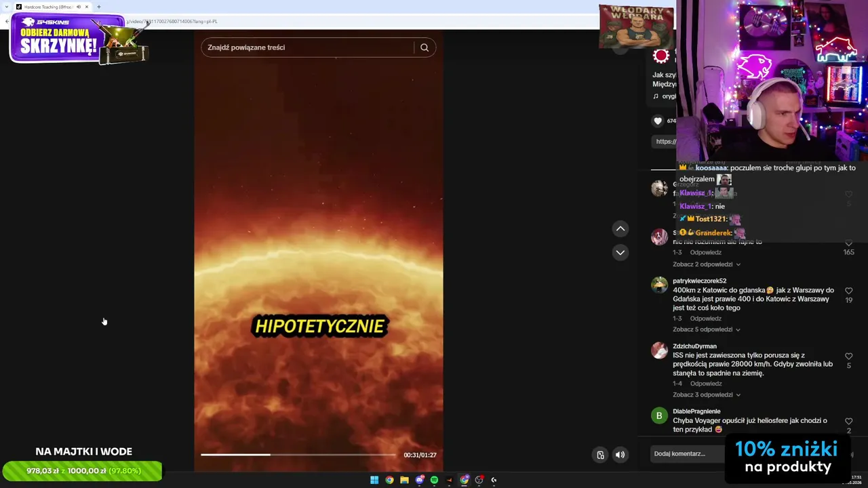Like DiablePragnienie's comment
The height and width of the screenshot is (488, 868).
[848, 421]
